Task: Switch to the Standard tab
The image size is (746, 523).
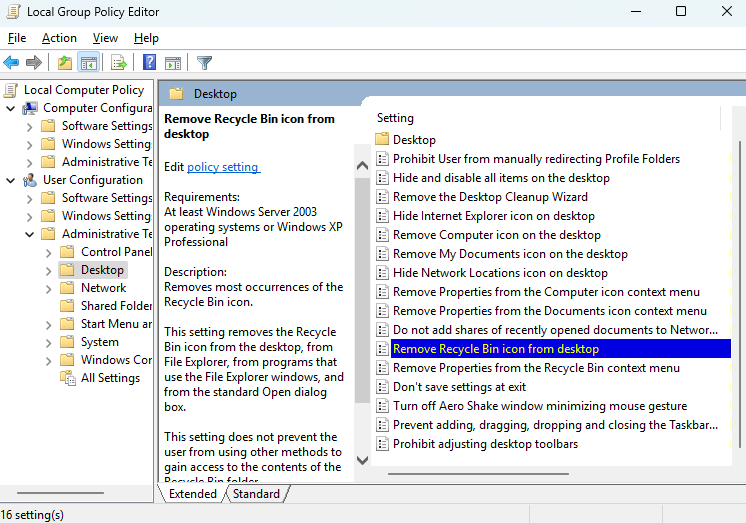Action: [x=256, y=494]
